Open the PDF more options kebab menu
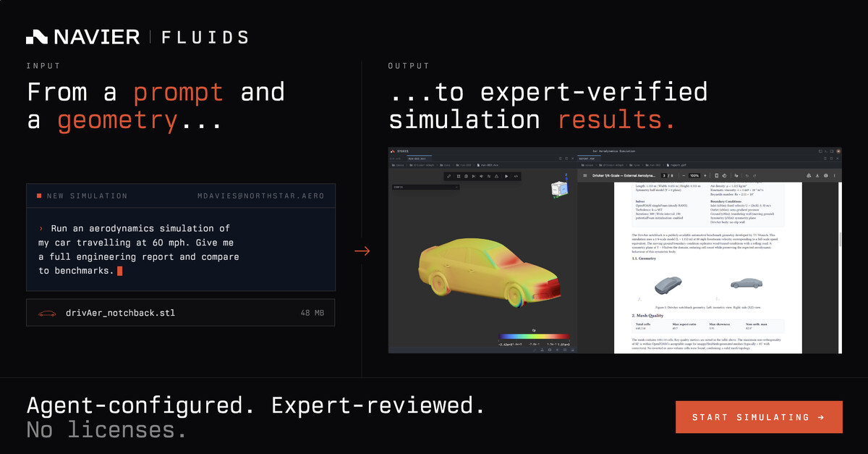Screen dimensions: 868x454 (x=834, y=176)
